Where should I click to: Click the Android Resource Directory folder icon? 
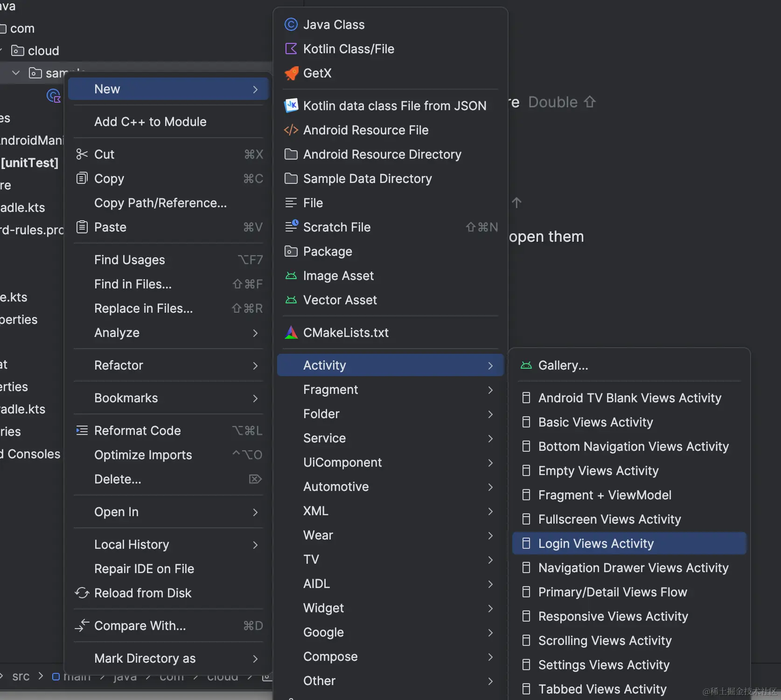click(x=291, y=154)
